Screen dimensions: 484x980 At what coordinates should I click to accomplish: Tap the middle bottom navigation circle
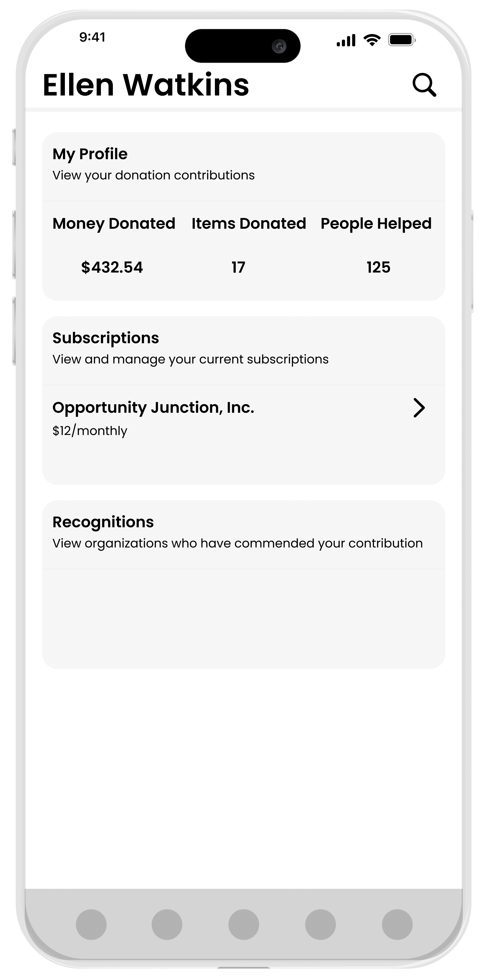coord(244,924)
